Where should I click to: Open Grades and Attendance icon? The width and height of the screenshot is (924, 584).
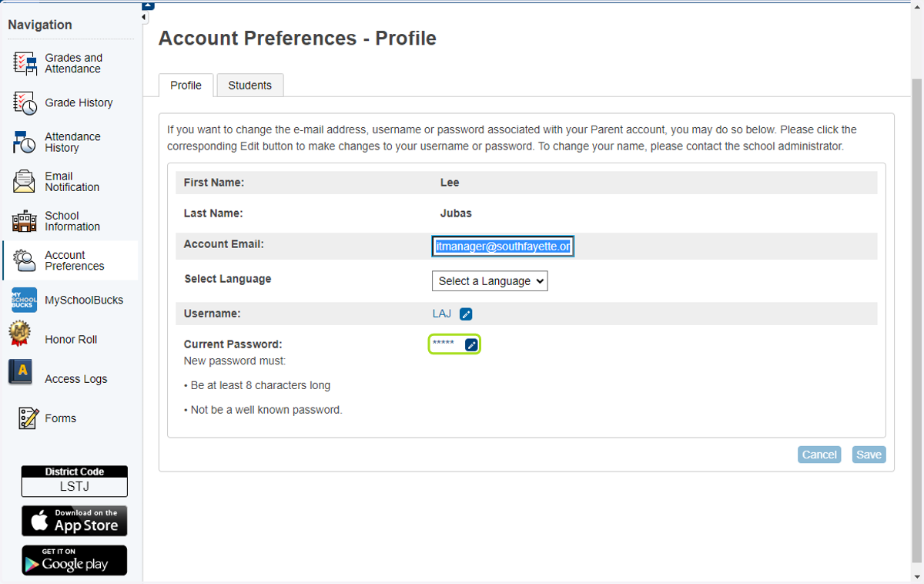[x=25, y=63]
